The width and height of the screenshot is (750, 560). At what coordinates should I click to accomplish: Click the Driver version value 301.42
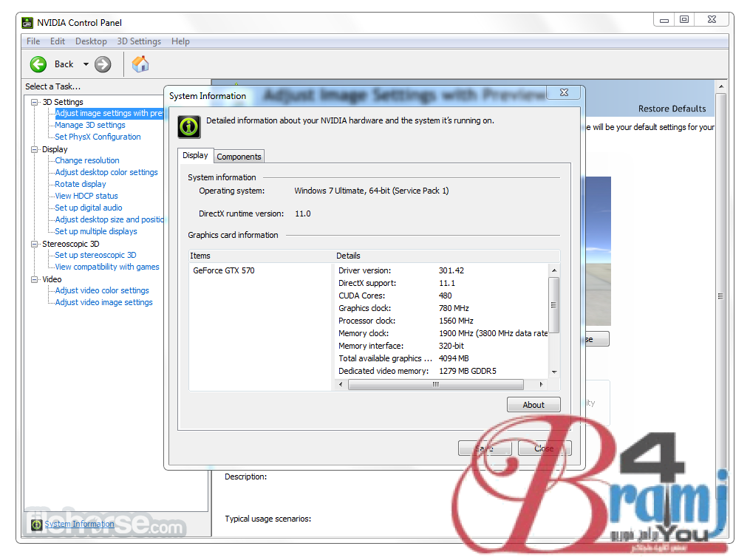click(451, 270)
